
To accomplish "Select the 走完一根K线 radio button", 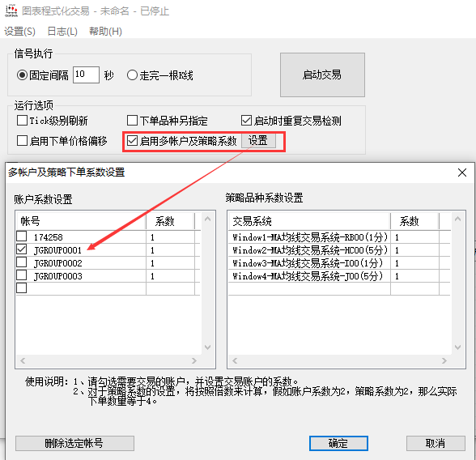I will 132,75.
